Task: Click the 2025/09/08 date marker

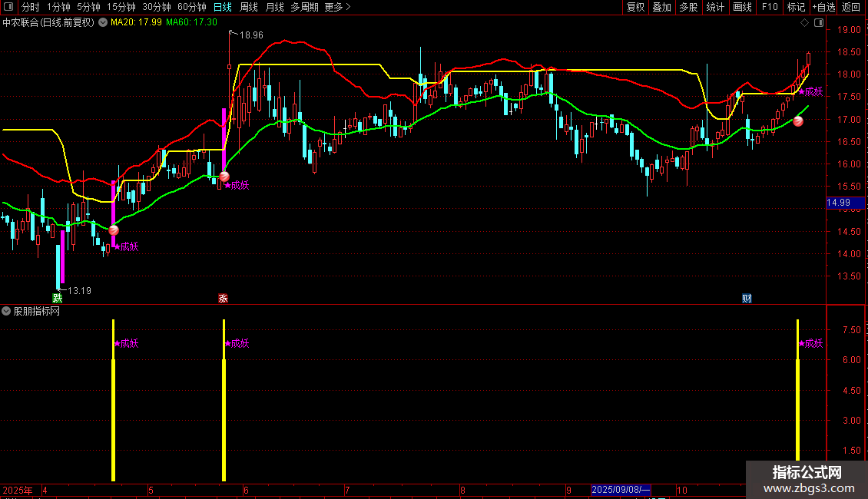Action: pos(621,490)
